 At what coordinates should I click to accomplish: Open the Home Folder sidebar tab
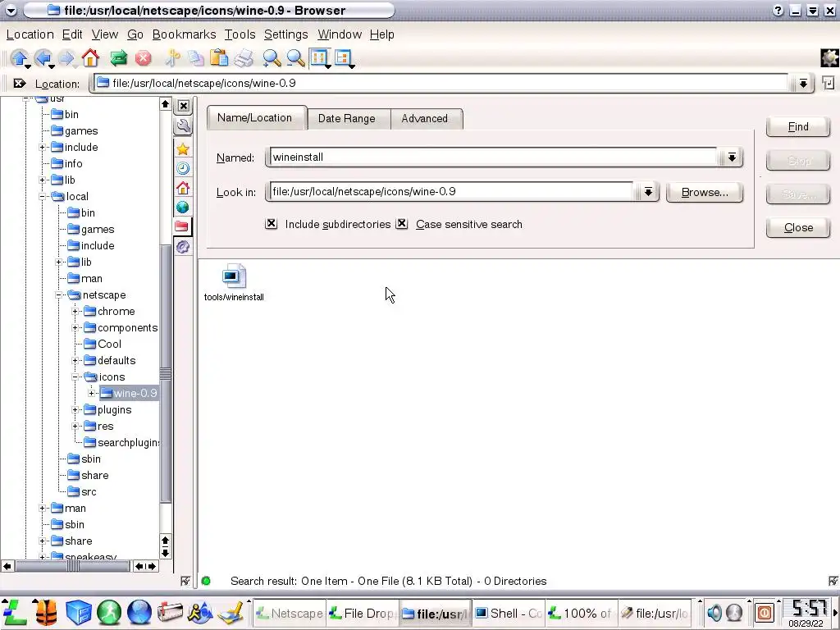[x=183, y=188]
